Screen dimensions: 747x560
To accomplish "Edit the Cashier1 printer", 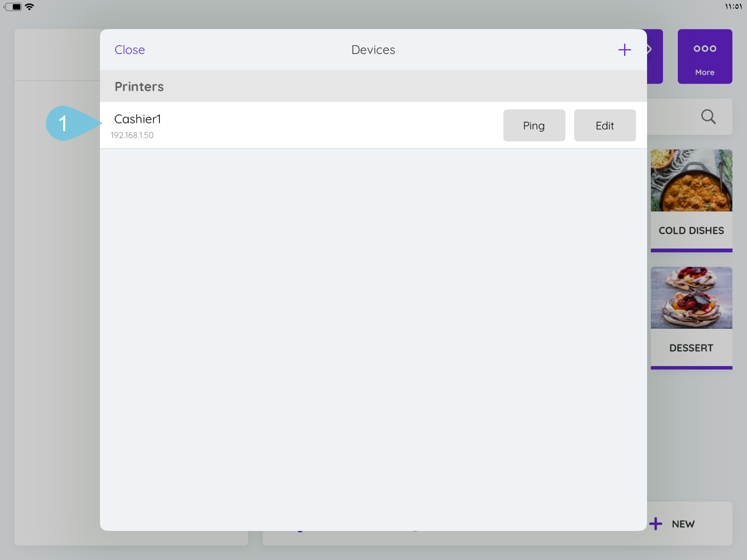I will [605, 125].
